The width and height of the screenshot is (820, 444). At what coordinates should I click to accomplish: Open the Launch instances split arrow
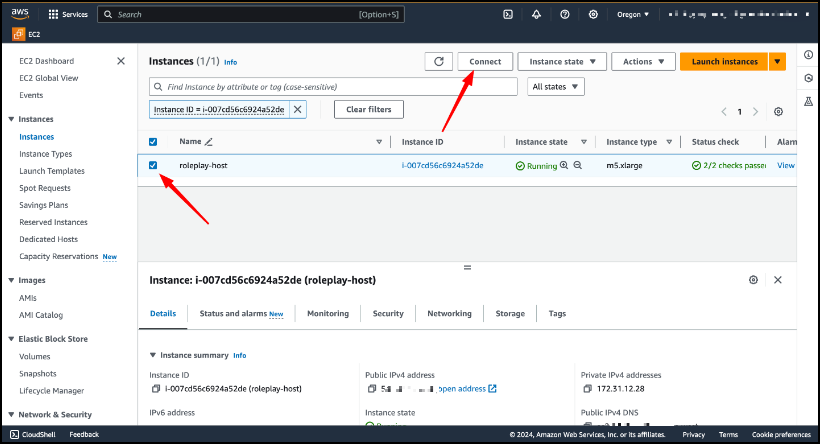777,62
